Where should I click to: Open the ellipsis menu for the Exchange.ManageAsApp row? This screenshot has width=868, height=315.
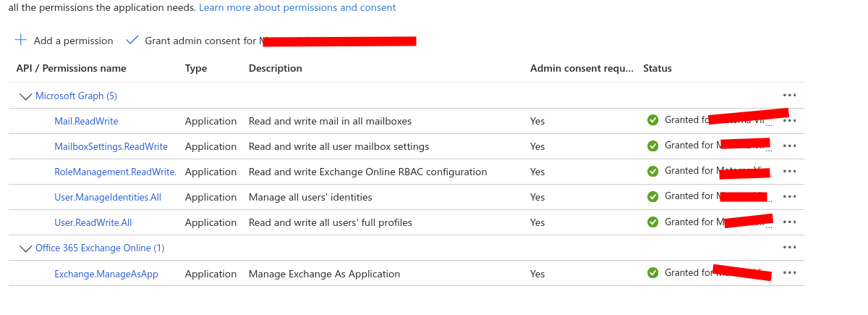click(x=789, y=273)
